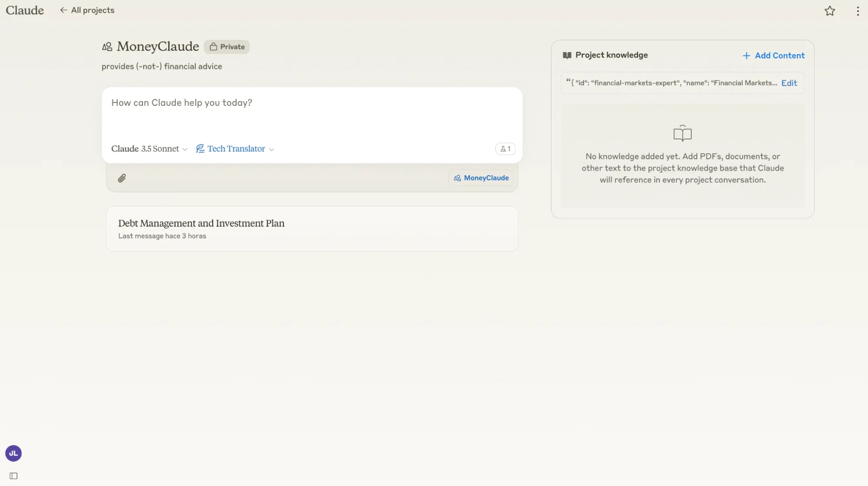The image size is (868, 486).
Task: Click the Project knowledge book icon
Action: (x=567, y=55)
